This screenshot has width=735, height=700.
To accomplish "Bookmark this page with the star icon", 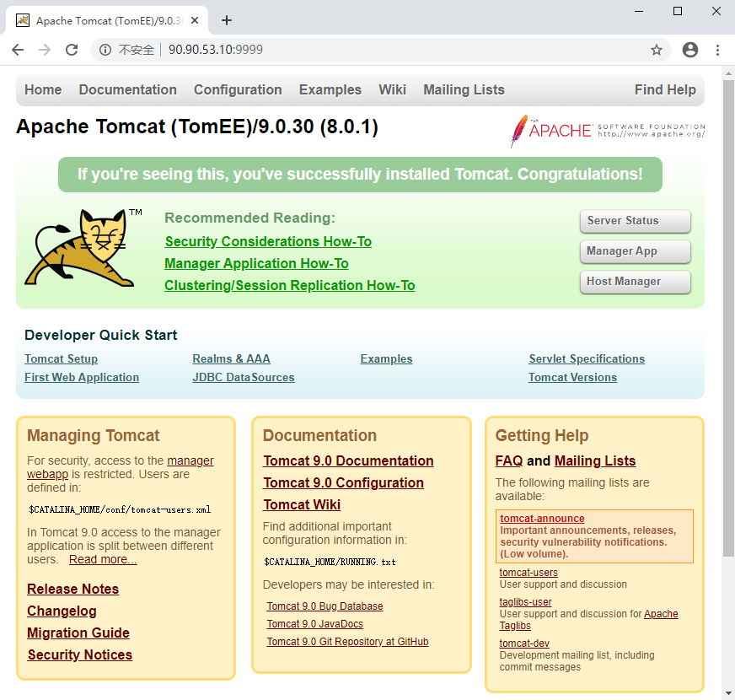I will click(x=657, y=50).
